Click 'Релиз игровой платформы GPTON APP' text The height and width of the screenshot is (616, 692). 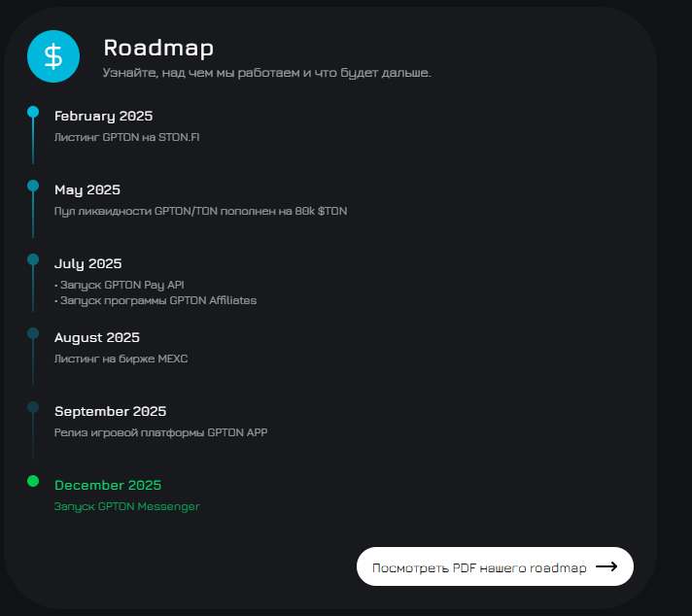[160, 432]
